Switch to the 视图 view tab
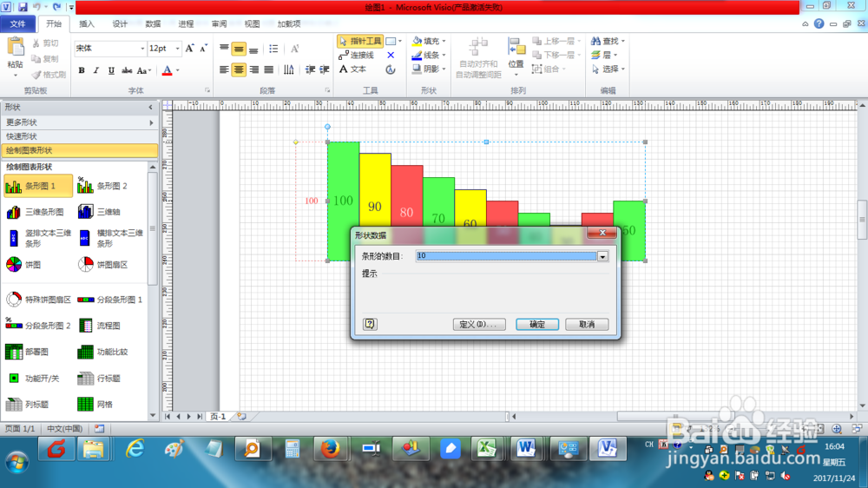This screenshot has width=868, height=488. pos(252,23)
